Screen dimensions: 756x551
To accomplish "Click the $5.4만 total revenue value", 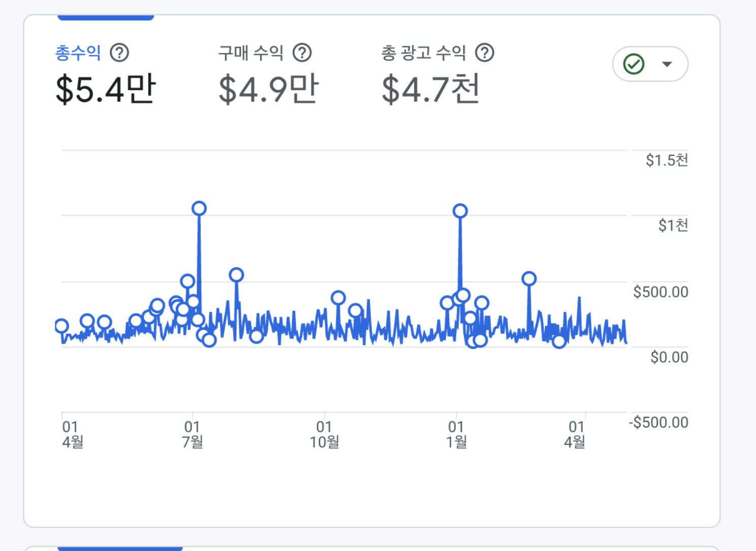I will pos(105,89).
